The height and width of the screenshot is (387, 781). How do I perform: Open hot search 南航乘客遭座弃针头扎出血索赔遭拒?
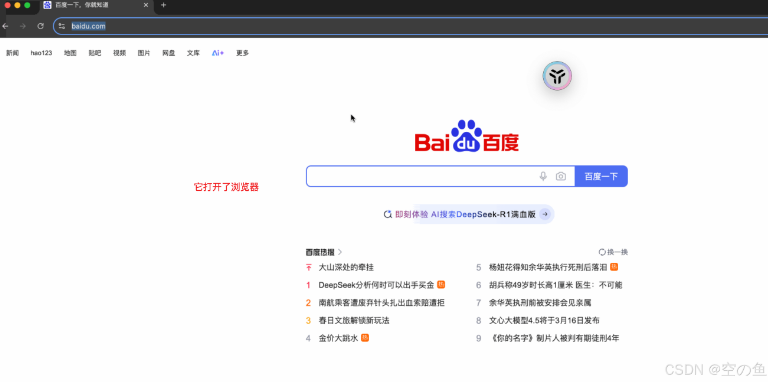tap(382, 302)
